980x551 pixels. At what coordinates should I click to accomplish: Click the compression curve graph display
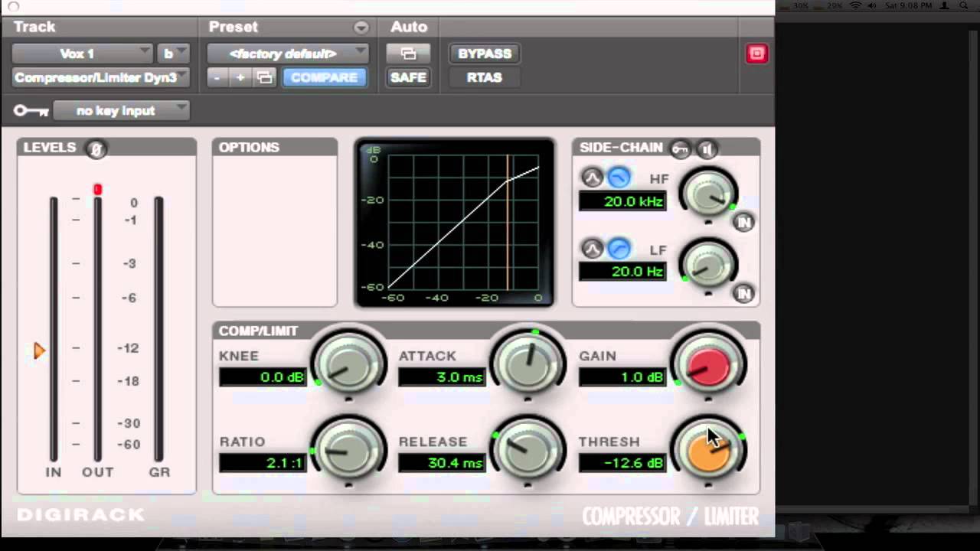(455, 223)
